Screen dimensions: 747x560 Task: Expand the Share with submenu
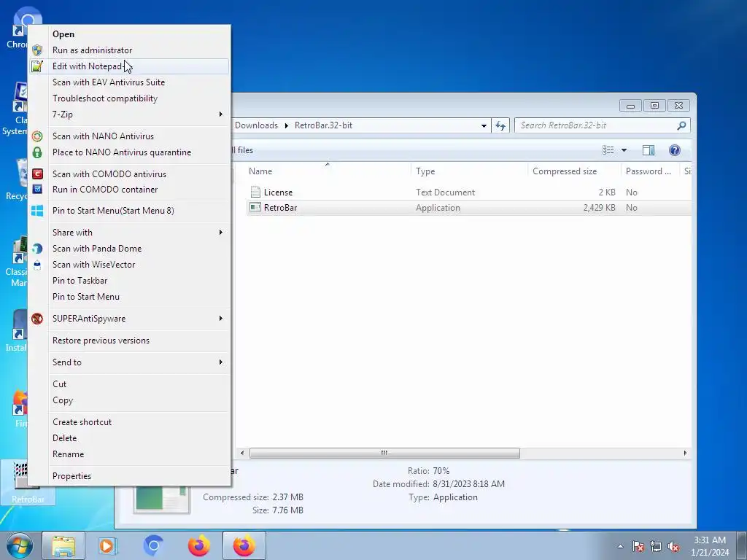point(220,233)
